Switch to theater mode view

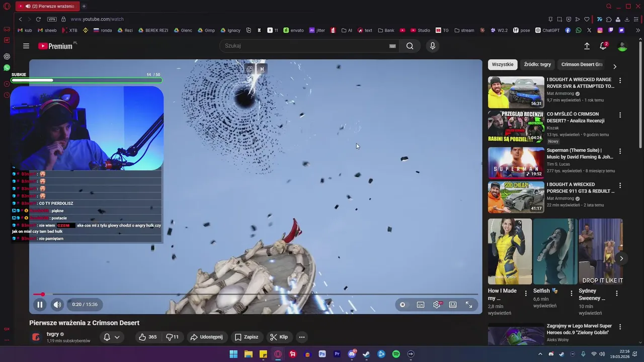tap(453, 305)
